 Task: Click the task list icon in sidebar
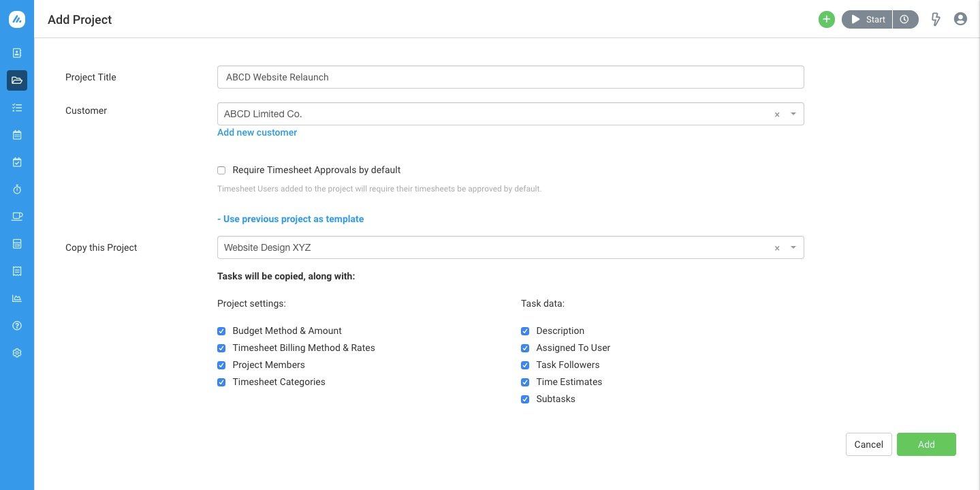pos(17,108)
